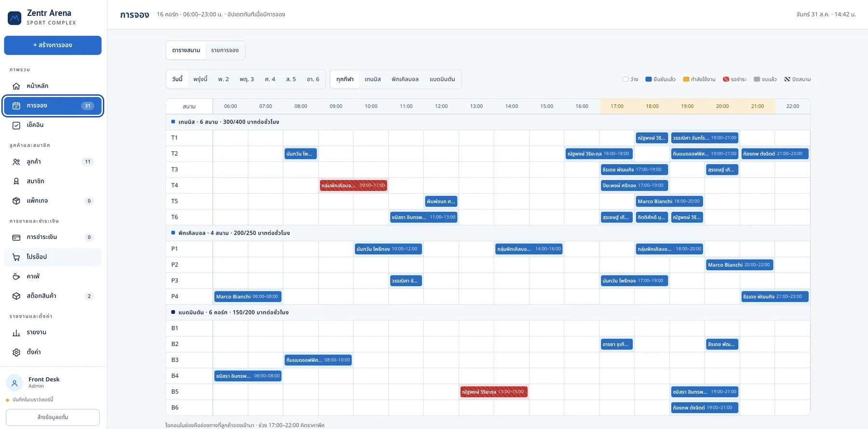
Task: Open the Pro Shop cart icon
Action: point(16,257)
